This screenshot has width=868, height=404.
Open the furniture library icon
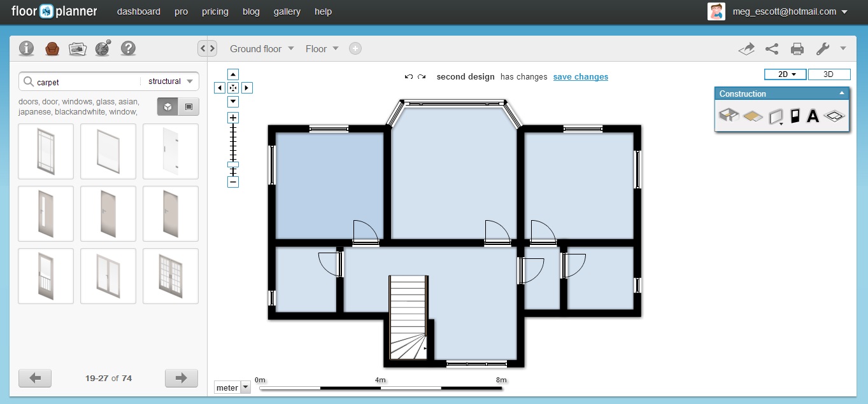(x=52, y=48)
